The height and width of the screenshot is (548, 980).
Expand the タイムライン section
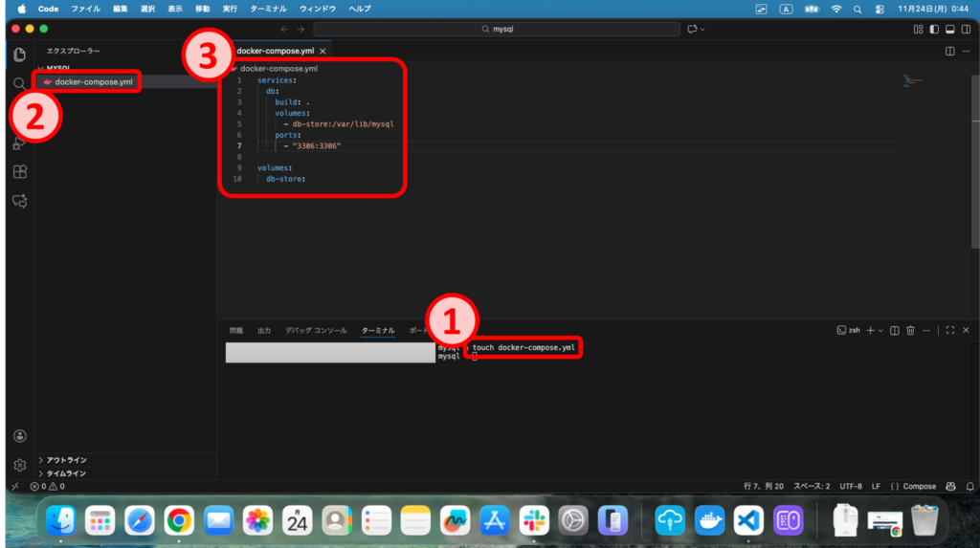66,473
